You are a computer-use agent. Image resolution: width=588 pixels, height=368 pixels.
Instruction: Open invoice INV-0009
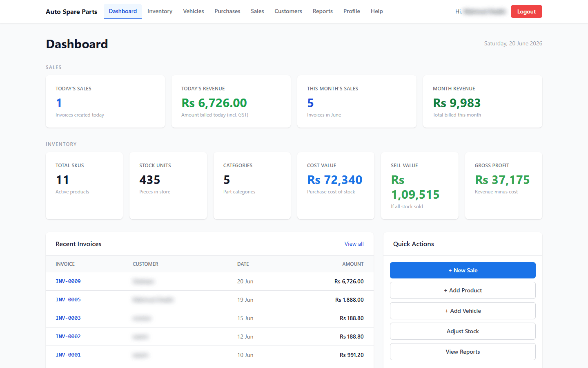[68, 281]
